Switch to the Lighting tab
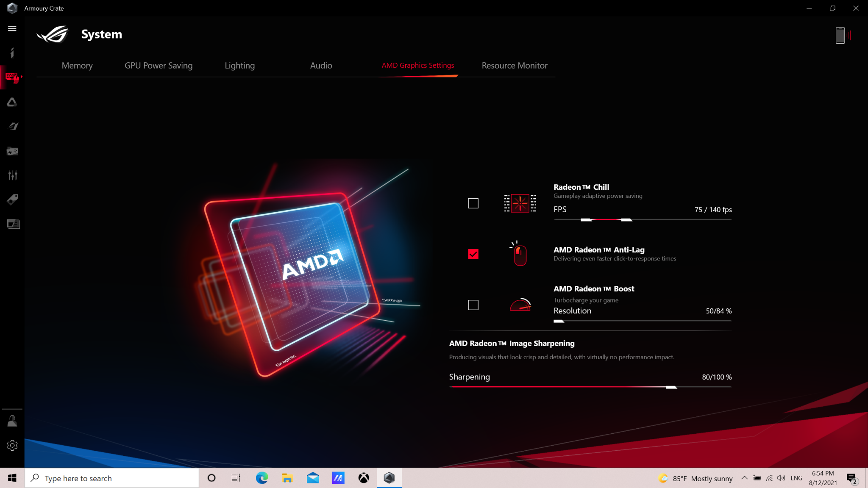 [240, 65]
